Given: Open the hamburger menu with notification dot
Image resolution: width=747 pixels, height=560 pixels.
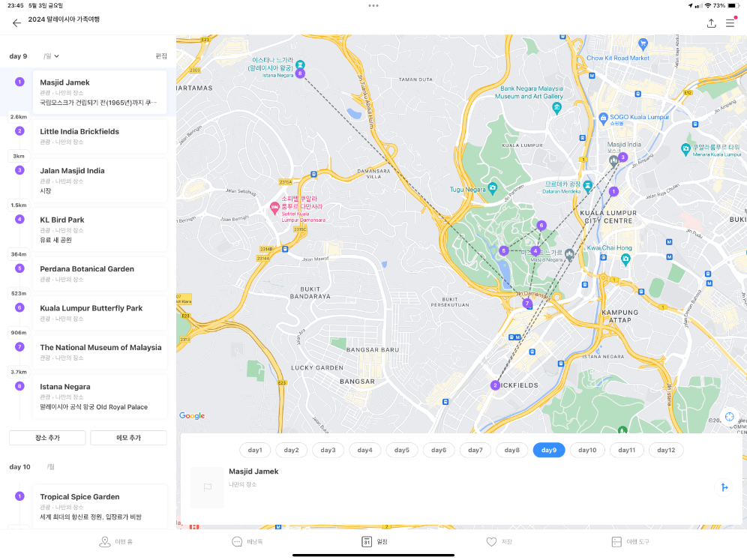Looking at the screenshot, I should [x=730, y=22].
